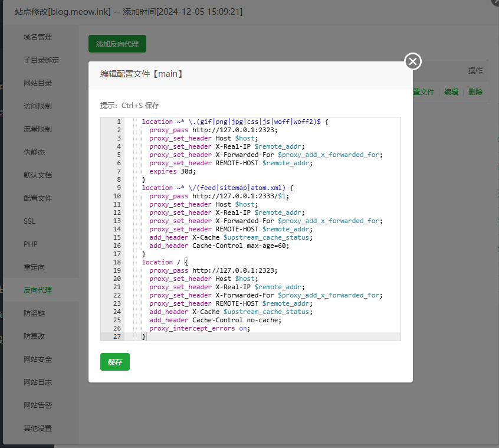Open the 伪静态 menu item
This screenshot has height=448, width=499.
(34, 152)
